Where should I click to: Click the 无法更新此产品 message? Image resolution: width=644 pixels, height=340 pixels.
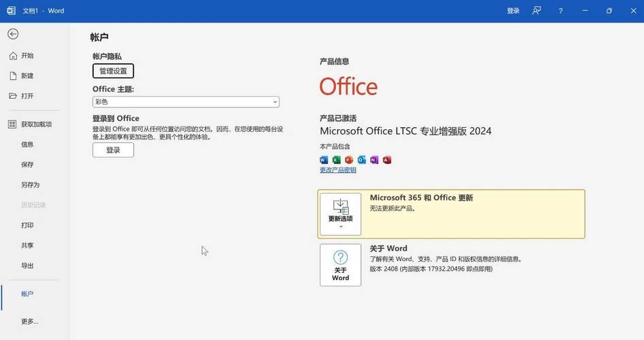tap(392, 209)
